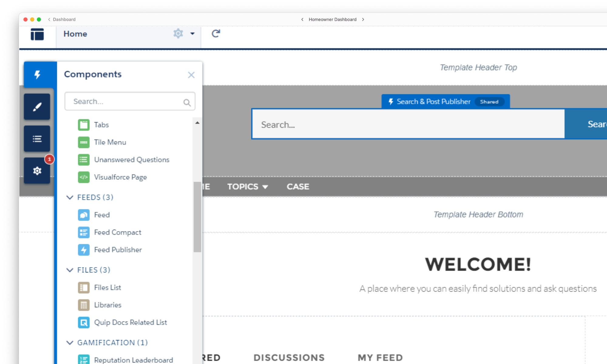The image size is (607, 364).
Task: Select the Theme brush icon in sidebar
Action: 37,107
